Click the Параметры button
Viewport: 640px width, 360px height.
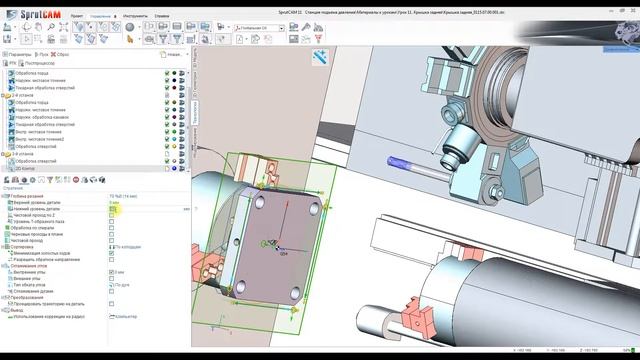click(x=17, y=54)
